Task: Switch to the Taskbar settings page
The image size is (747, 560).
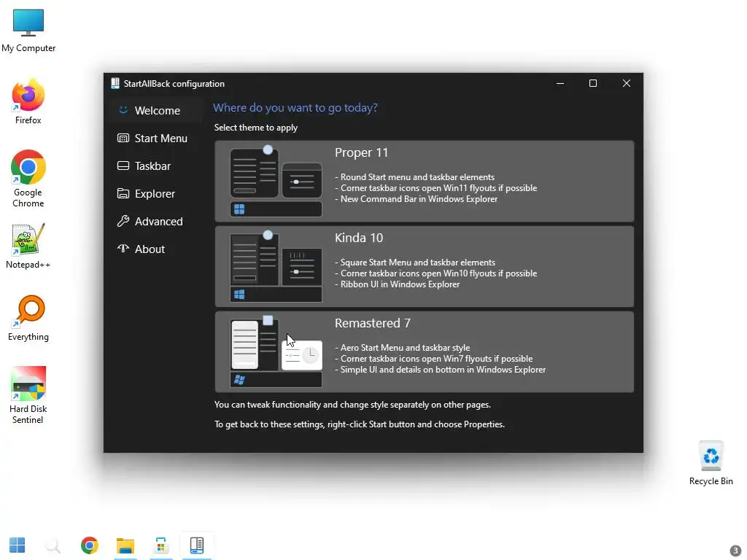Action: 156,166
